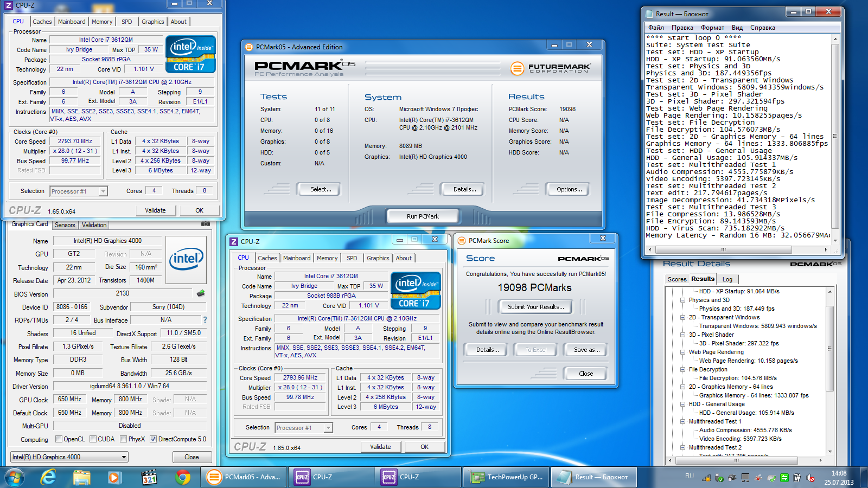
Task: Click inside the Notepad text area
Action: (x=738, y=140)
